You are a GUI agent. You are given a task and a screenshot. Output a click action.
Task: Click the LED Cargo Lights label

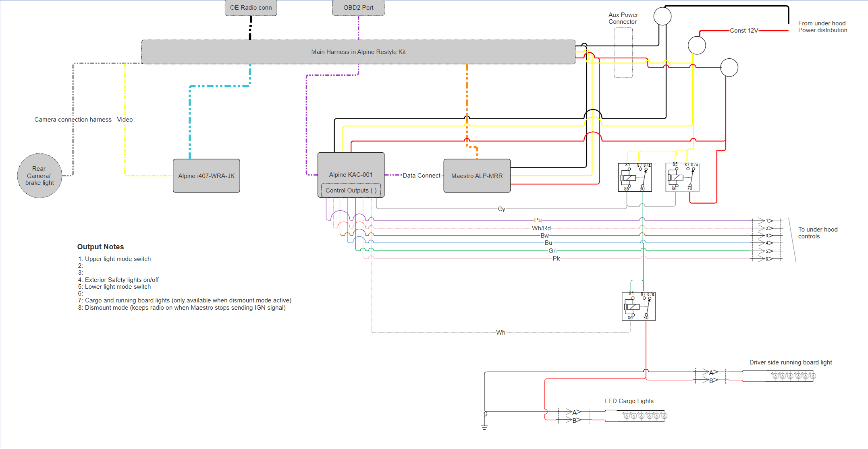(629, 401)
